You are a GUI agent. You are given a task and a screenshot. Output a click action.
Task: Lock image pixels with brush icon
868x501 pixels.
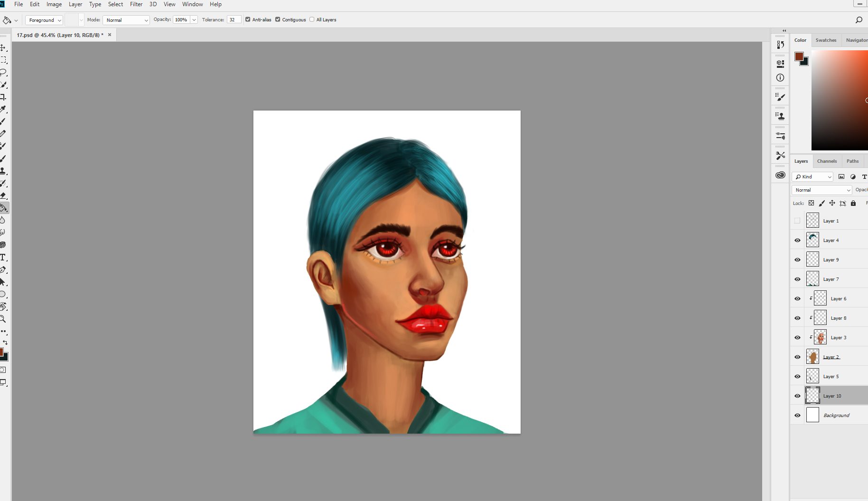coord(822,203)
